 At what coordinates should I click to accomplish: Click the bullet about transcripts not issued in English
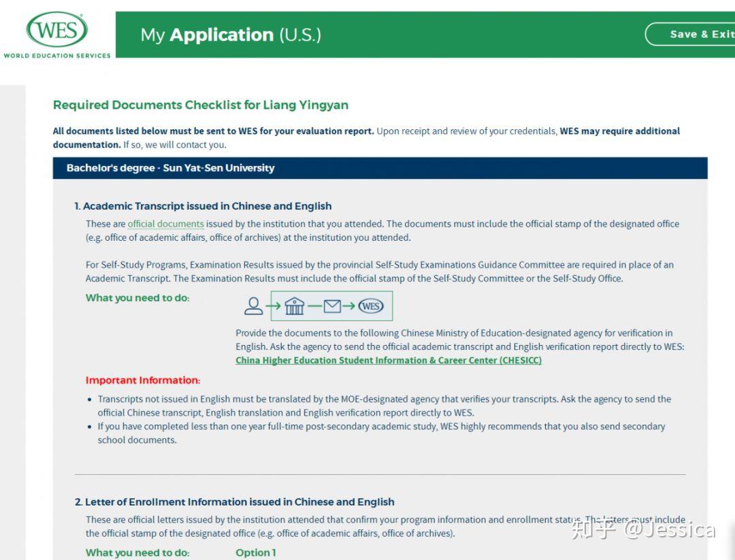[x=385, y=406]
